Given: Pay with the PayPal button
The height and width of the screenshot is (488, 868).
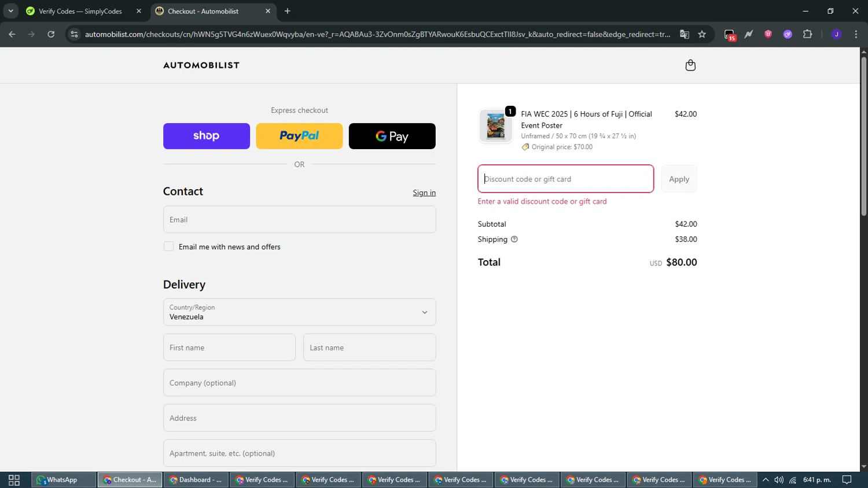Looking at the screenshot, I should pos(299,136).
